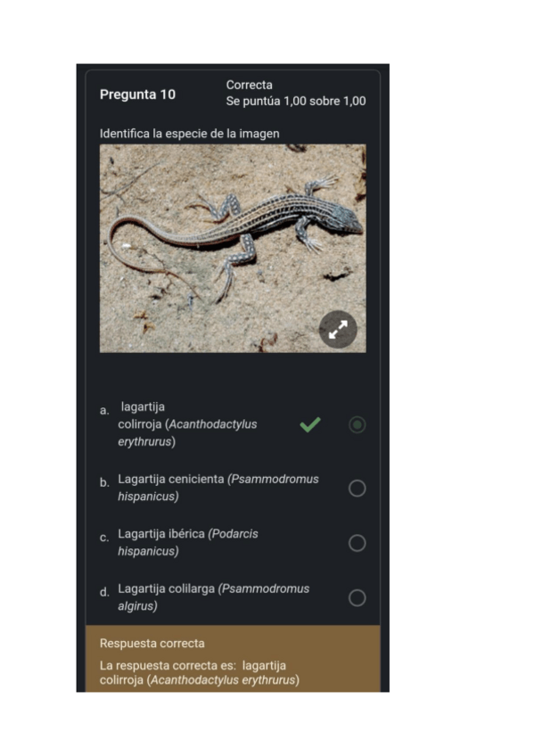
Task: Select radio for Lagartija ibérica
Action: pos(357,543)
